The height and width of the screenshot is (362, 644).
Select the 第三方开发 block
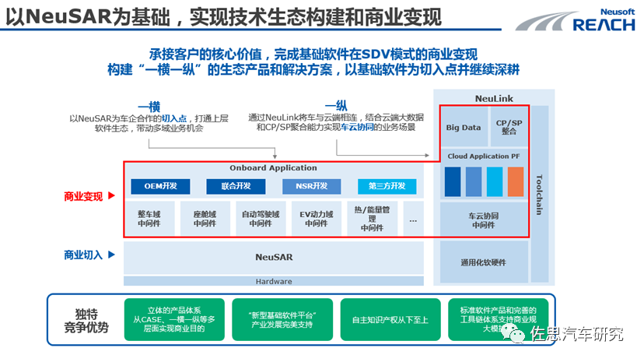(x=387, y=186)
